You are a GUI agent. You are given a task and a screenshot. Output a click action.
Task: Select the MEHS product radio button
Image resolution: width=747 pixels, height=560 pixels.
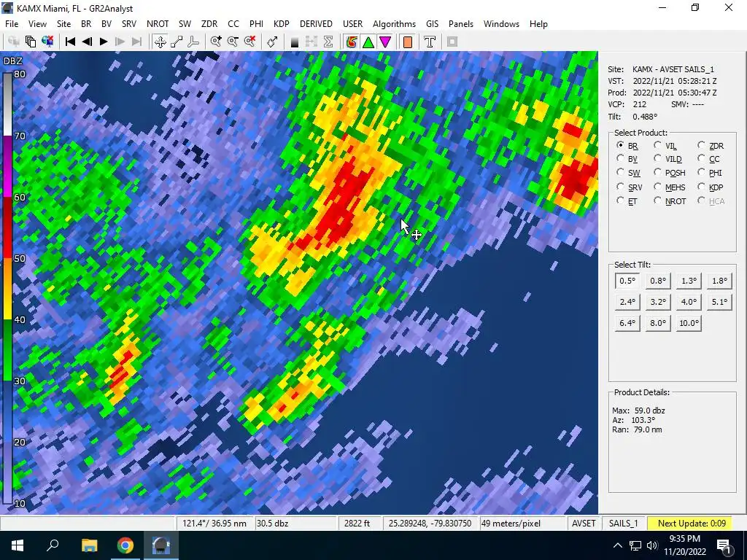click(657, 187)
